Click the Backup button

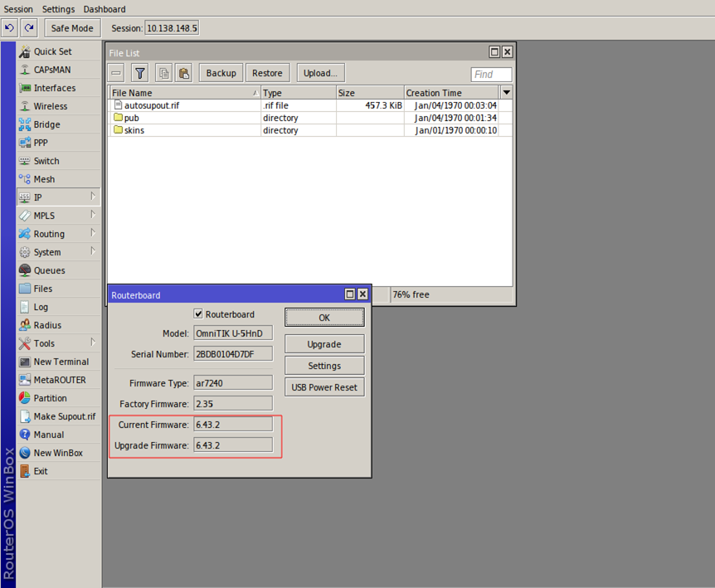(x=221, y=73)
